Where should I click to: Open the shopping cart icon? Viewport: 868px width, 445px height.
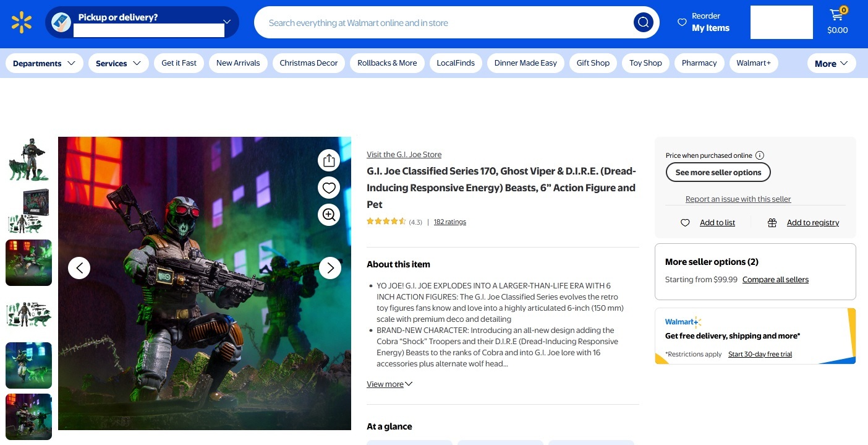click(x=838, y=22)
